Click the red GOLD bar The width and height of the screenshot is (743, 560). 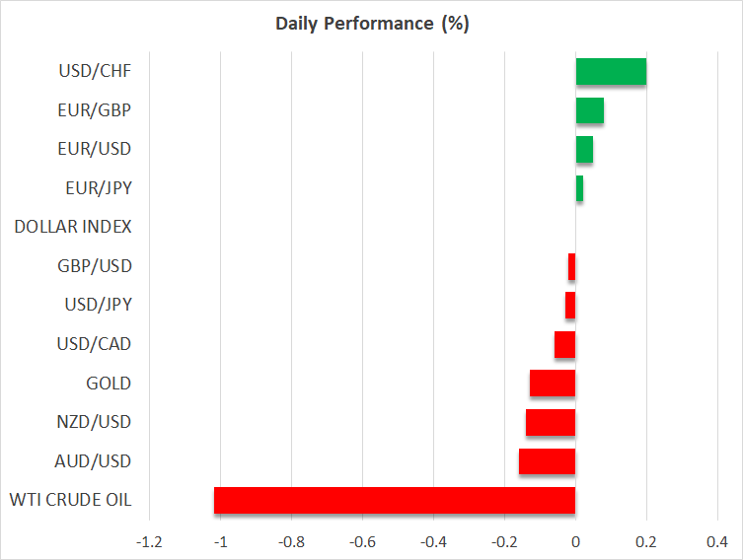point(553,384)
